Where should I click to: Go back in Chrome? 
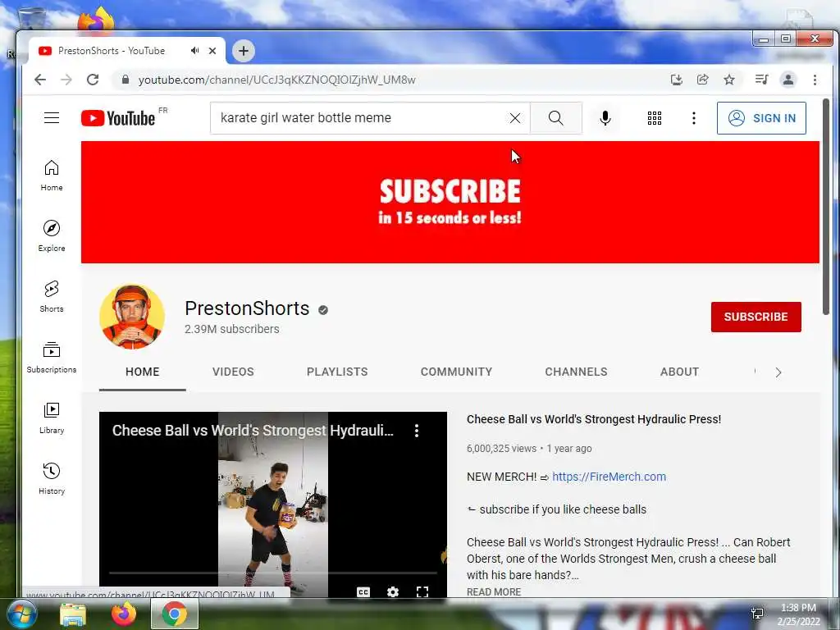coord(40,80)
